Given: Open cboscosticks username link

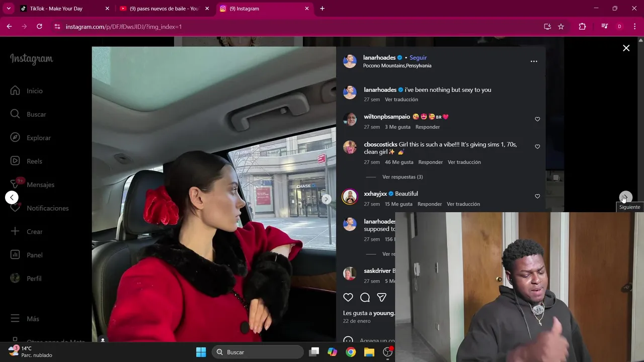Looking at the screenshot, I should [380, 145].
